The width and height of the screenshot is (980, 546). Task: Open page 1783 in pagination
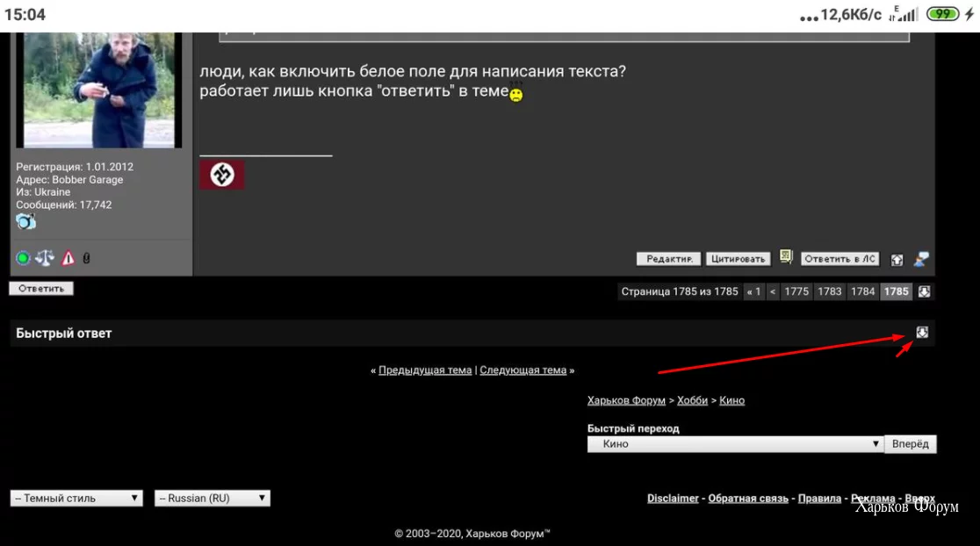click(x=830, y=291)
